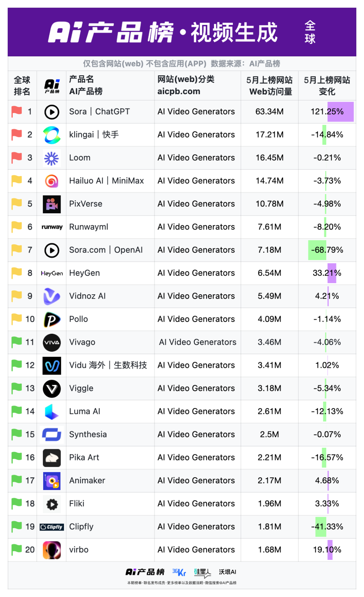Click the klingai swirl logo
The height and width of the screenshot is (597, 364).
click(52, 135)
